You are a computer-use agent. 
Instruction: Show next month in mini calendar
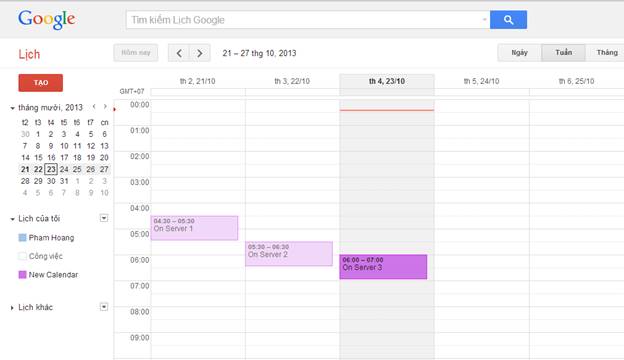(x=105, y=107)
